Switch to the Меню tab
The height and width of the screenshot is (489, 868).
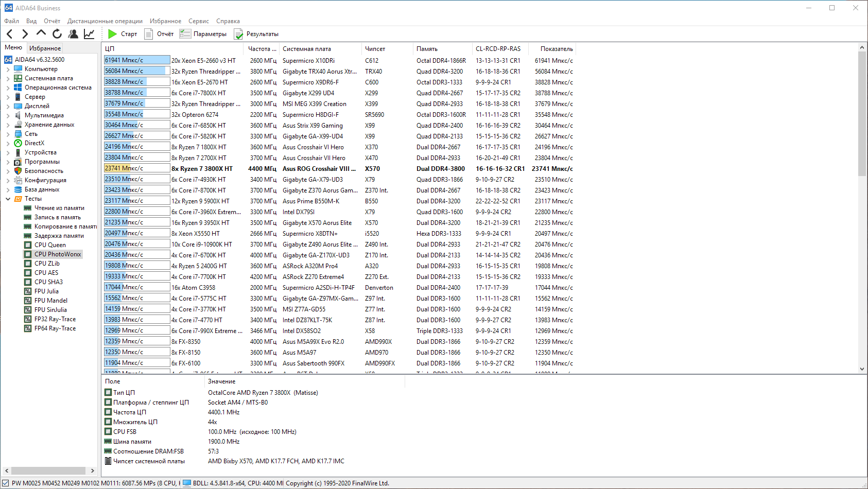(x=13, y=47)
